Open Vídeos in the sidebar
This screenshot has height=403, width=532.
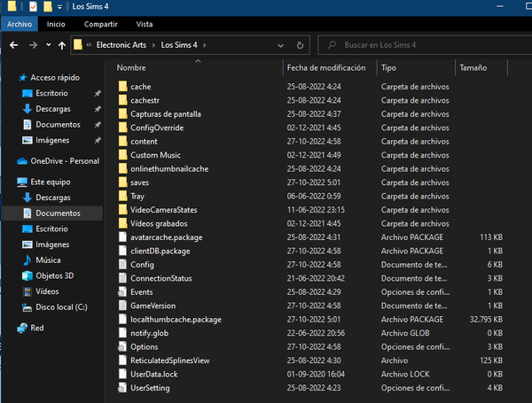(47, 291)
